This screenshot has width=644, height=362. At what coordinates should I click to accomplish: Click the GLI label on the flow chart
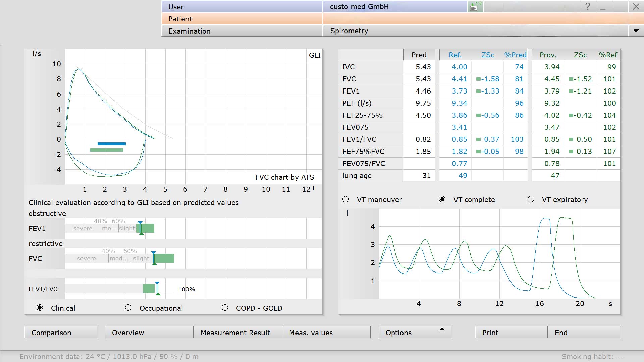point(315,55)
